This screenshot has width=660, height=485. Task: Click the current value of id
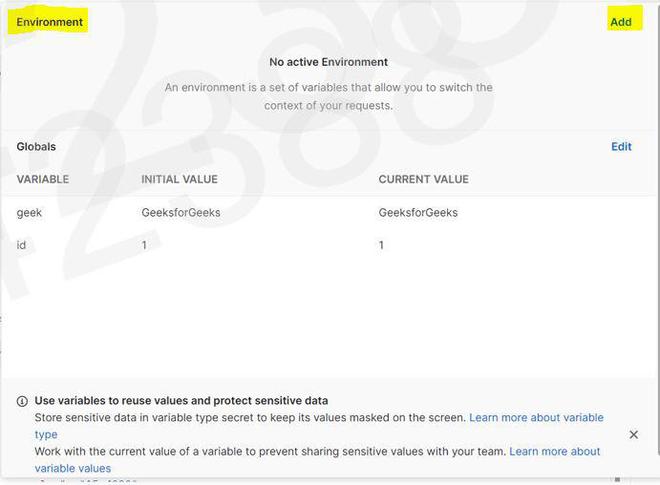tap(382, 245)
